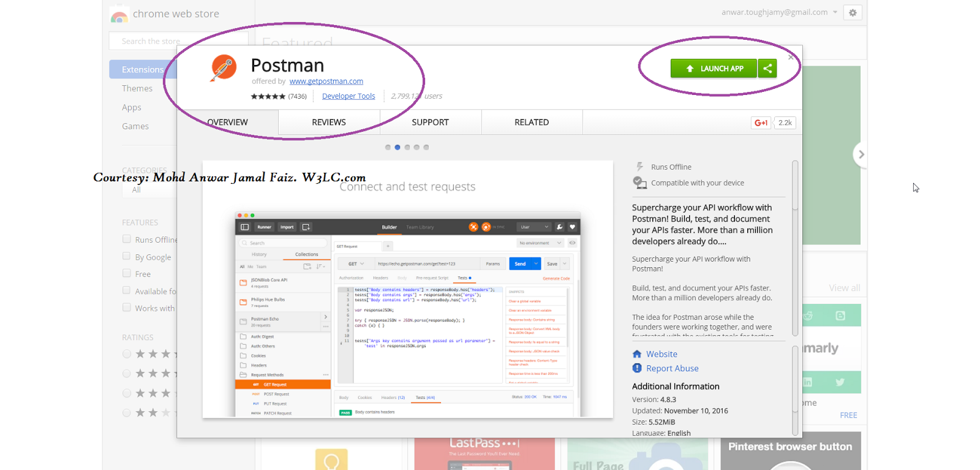Open the Developer Tools category link
980x470 pixels.
(349, 96)
